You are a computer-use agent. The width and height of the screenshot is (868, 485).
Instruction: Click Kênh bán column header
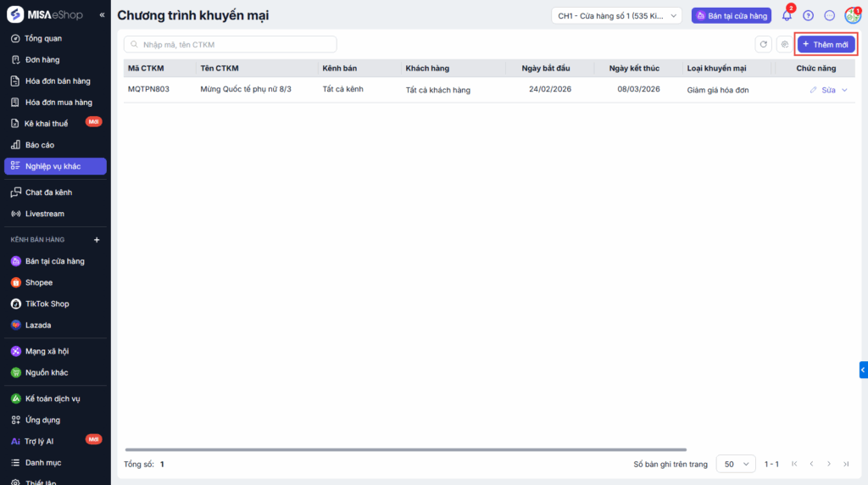pos(339,68)
